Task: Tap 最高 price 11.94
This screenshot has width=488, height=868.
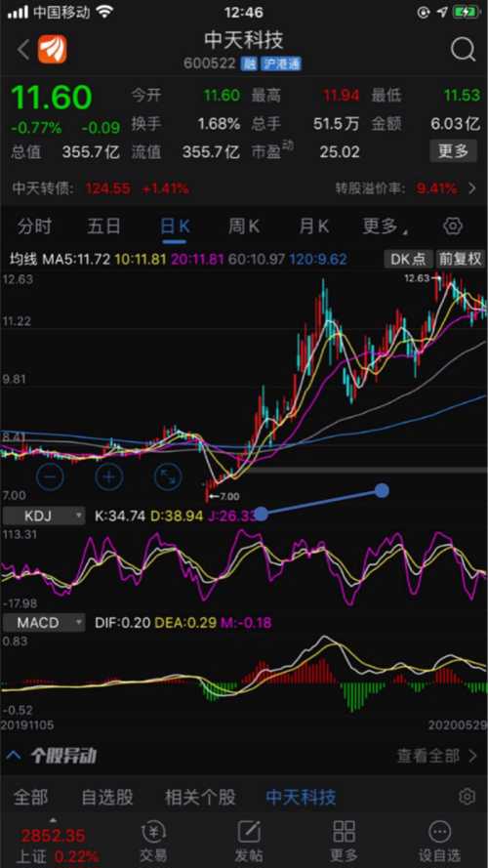Action: click(342, 96)
